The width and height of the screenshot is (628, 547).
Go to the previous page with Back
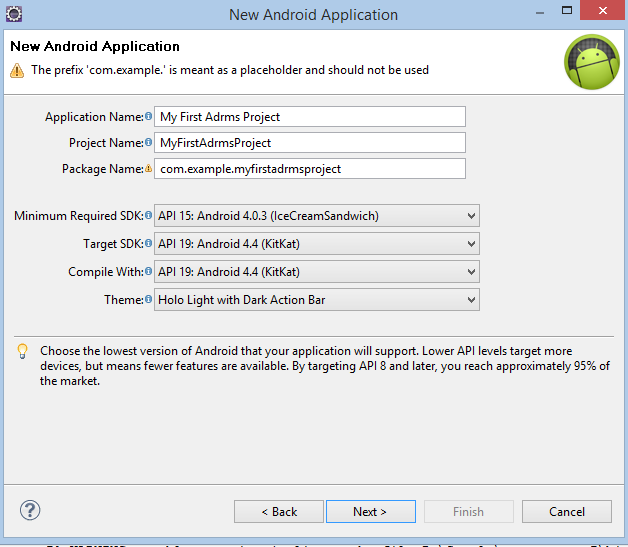coord(279,511)
